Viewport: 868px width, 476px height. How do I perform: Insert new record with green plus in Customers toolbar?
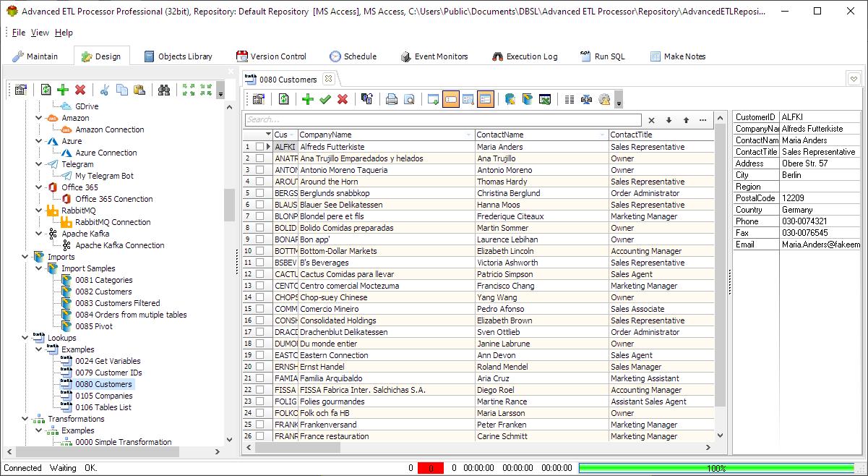308,99
